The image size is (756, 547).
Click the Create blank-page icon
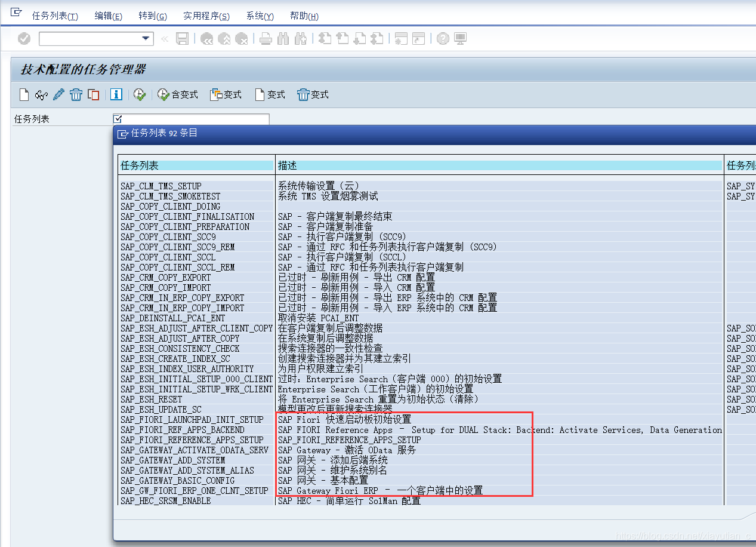pos(24,94)
